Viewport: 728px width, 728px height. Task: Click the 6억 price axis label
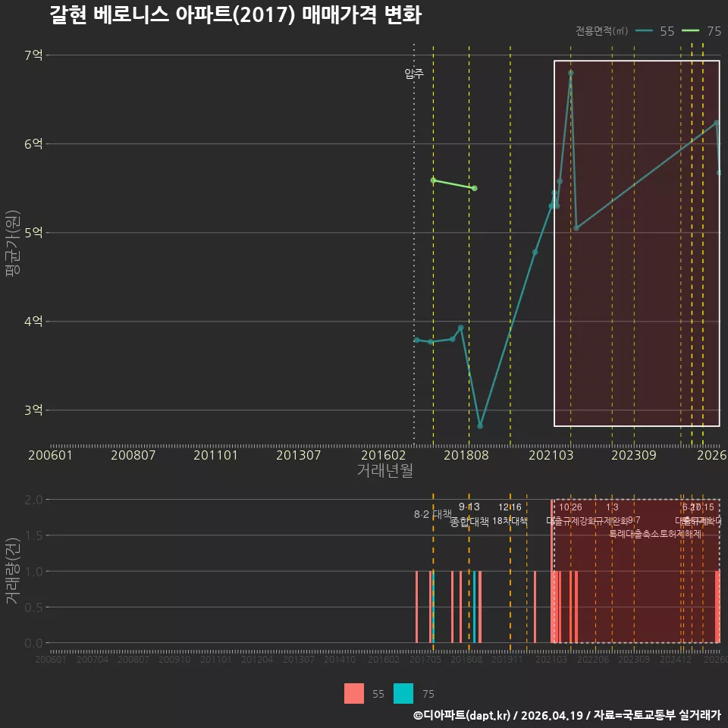33,144
